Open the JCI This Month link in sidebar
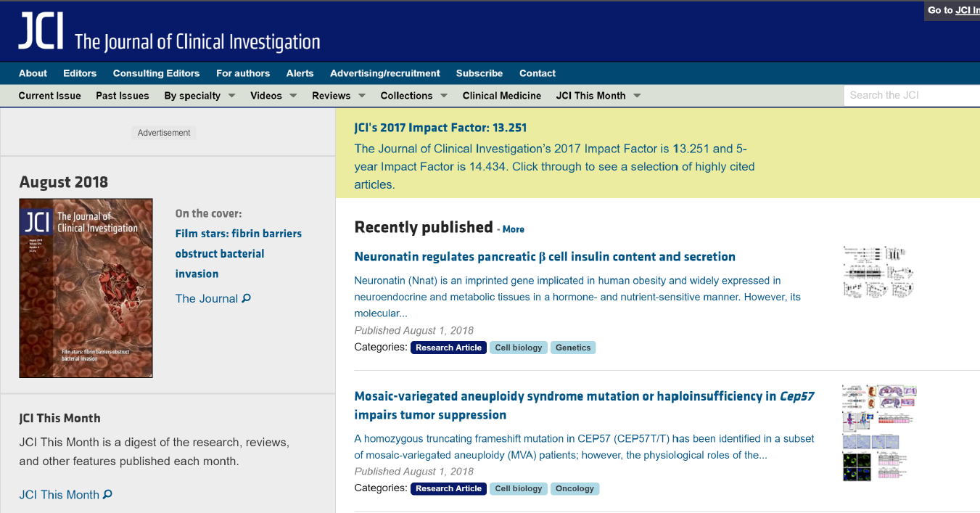 59,494
